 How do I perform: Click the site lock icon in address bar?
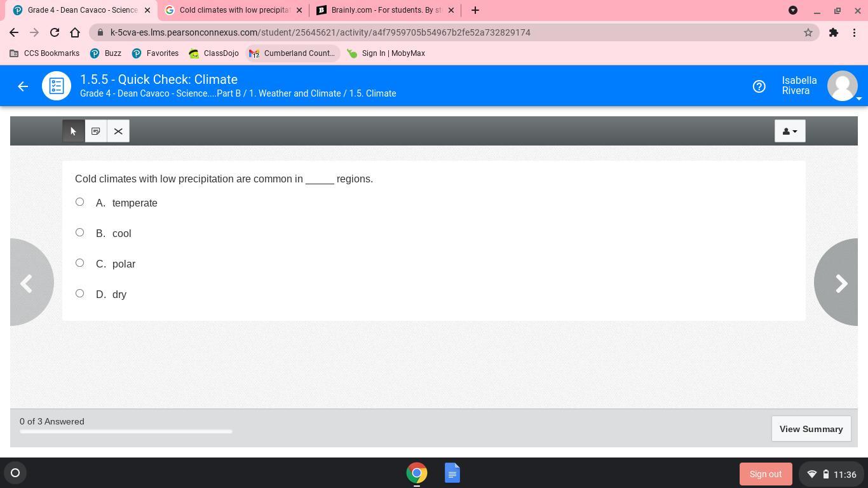(x=100, y=32)
